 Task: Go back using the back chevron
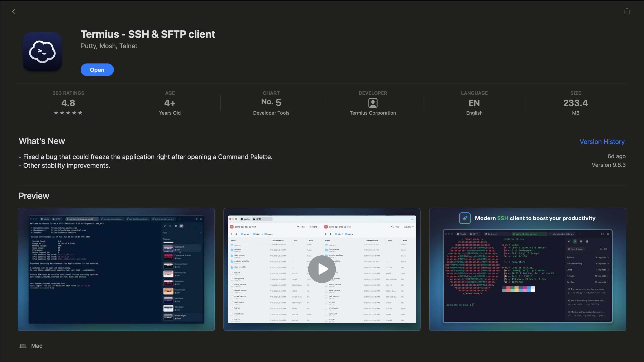click(x=13, y=12)
